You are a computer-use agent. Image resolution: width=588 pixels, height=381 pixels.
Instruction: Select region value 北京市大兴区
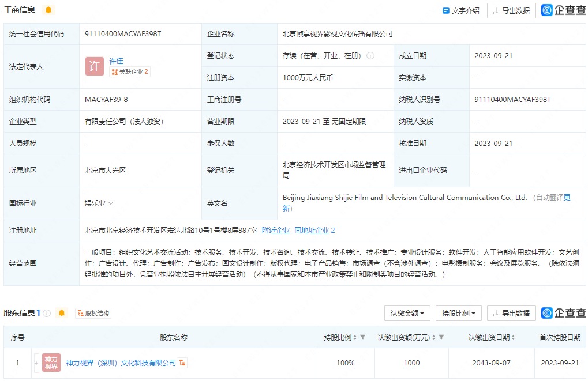pos(105,171)
